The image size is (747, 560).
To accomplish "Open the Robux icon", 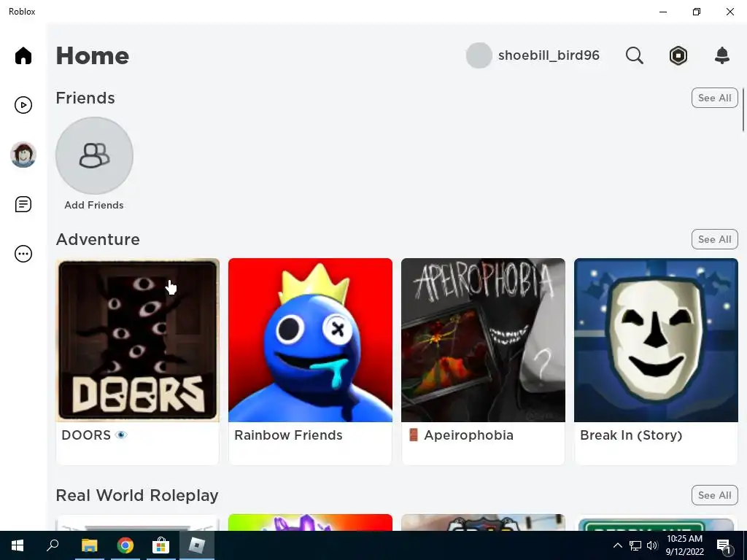I will coord(678,55).
